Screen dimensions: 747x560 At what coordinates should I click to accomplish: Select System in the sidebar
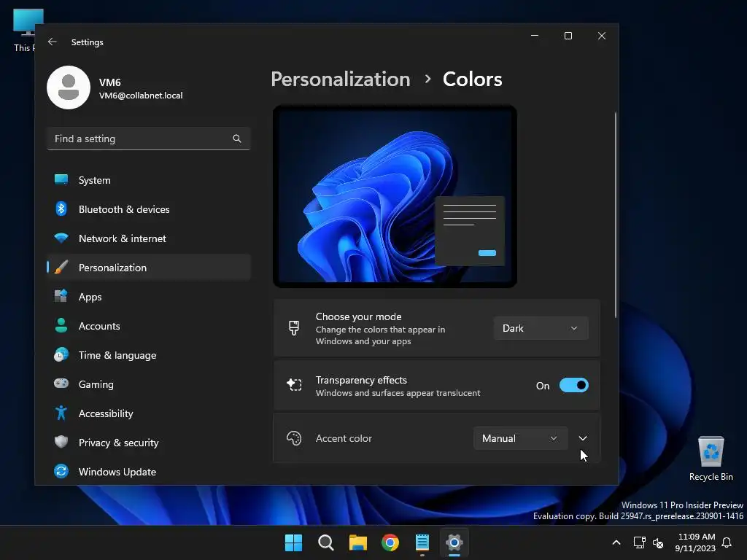click(x=149, y=180)
